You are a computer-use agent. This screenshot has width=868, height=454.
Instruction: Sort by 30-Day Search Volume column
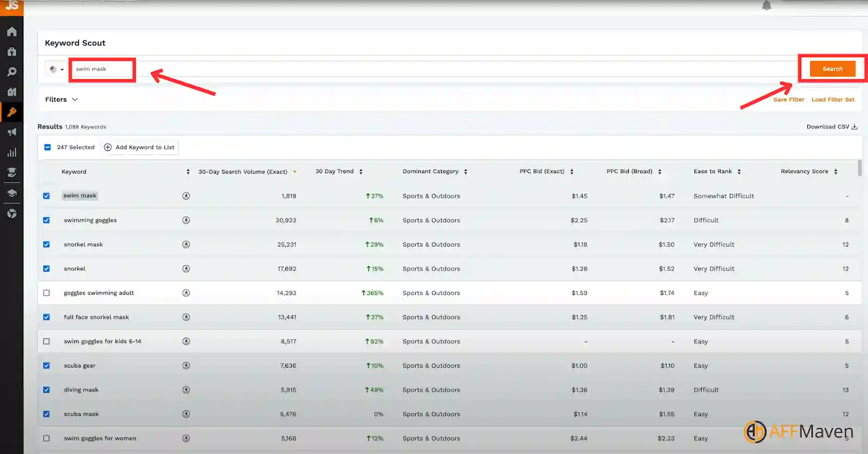click(x=243, y=172)
